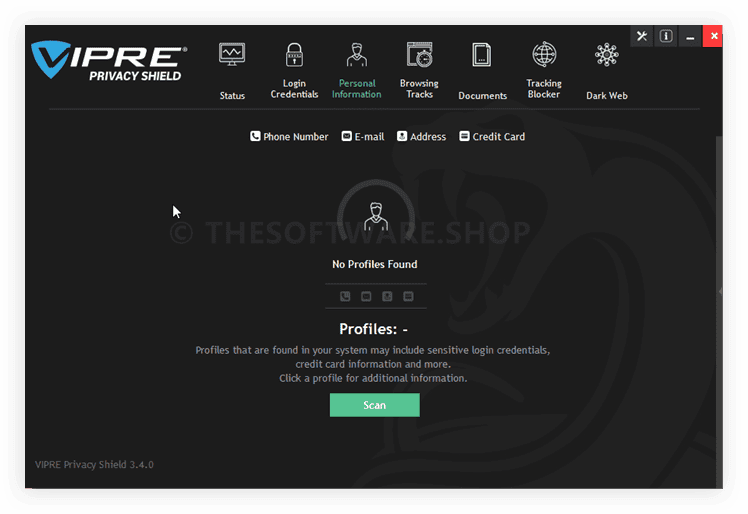The height and width of the screenshot is (514, 748).
Task: Open the Status monitor icon
Action: (232, 55)
